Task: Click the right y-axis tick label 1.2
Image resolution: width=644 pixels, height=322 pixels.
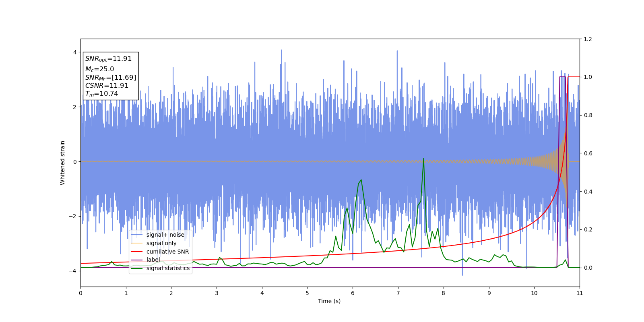Action: click(x=588, y=39)
